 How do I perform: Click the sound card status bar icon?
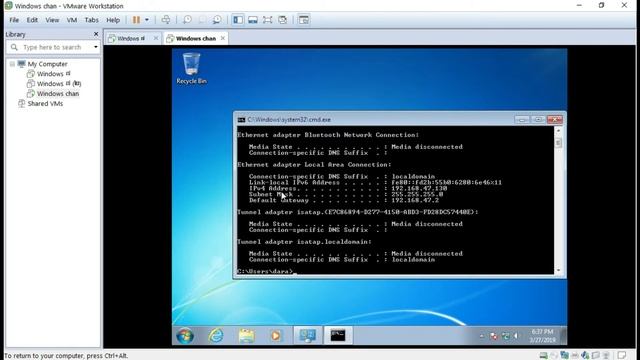pyautogui.click(x=585, y=355)
